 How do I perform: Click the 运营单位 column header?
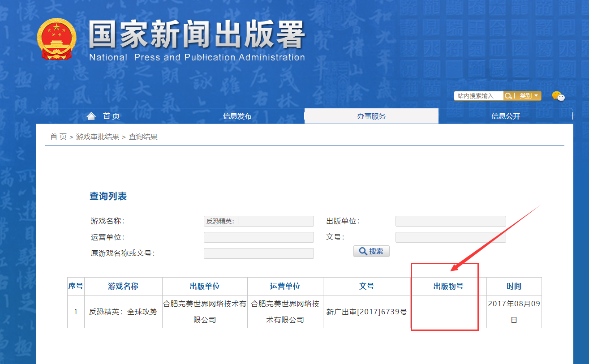tap(285, 286)
